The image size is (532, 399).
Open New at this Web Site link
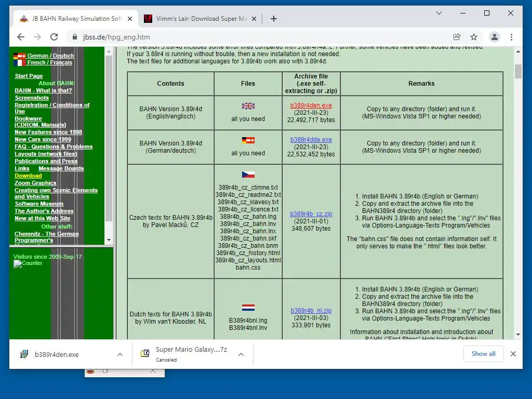coord(43,219)
